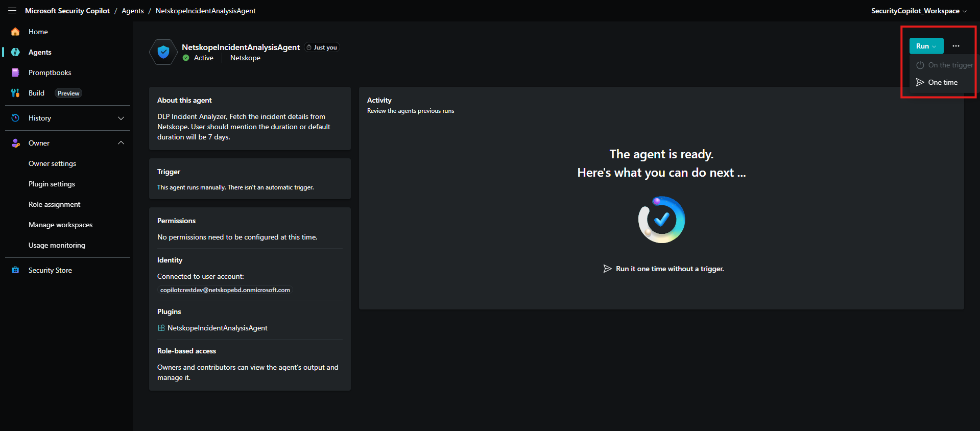The image size is (980, 431).
Task: Click the connected user account email
Action: point(225,290)
